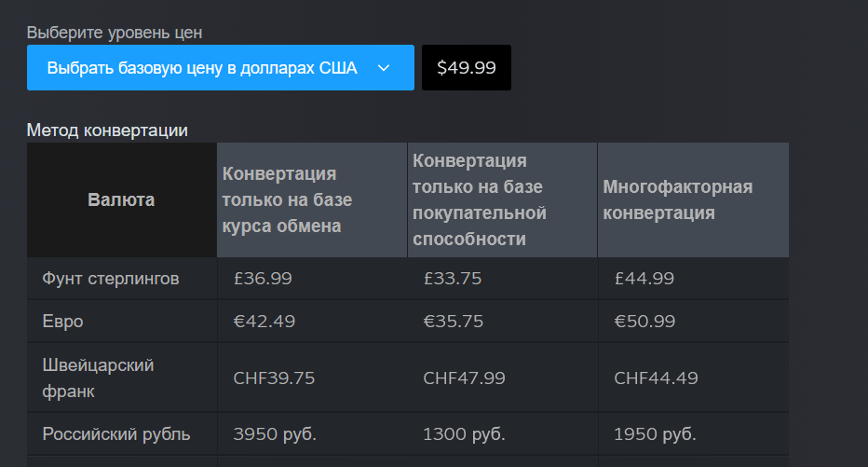Click the £33.75 price cell
Screen dimensions: 868x467
[453, 278]
